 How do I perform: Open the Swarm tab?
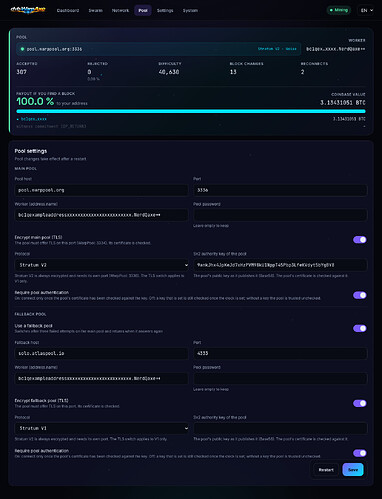click(x=95, y=10)
